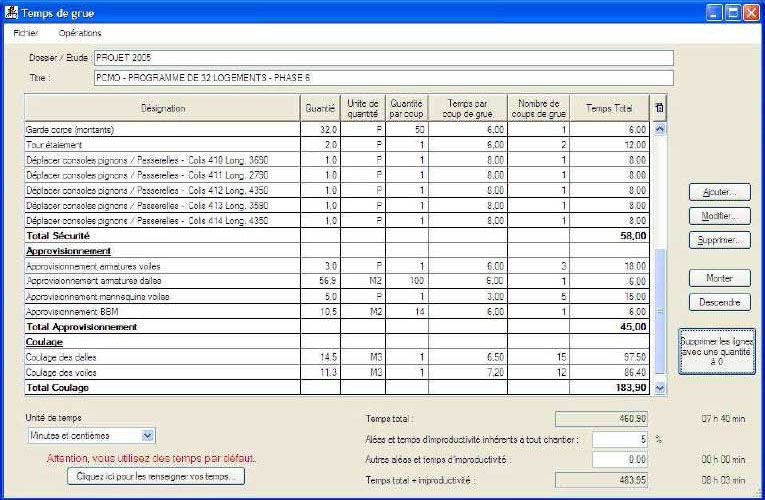Click the Temps de grue title bar icon

coord(11,13)
